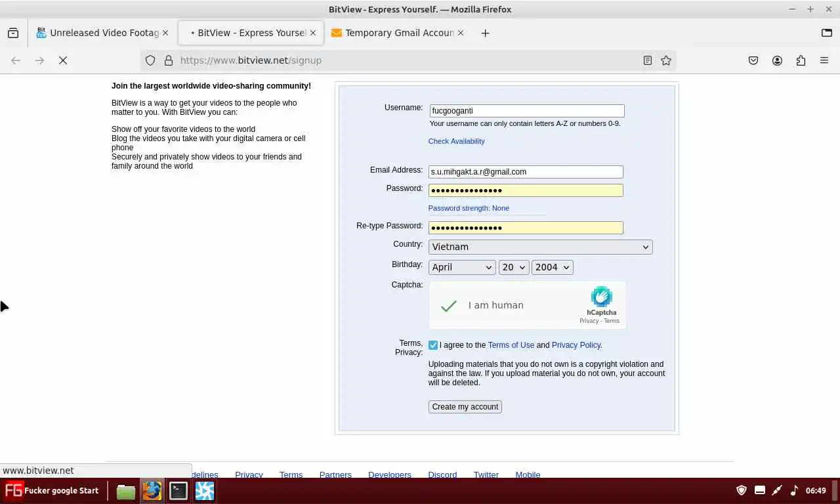The height and width of the screenshot is (504, 840).
Task: Open the extensions panel
Action: coord(801,60)
